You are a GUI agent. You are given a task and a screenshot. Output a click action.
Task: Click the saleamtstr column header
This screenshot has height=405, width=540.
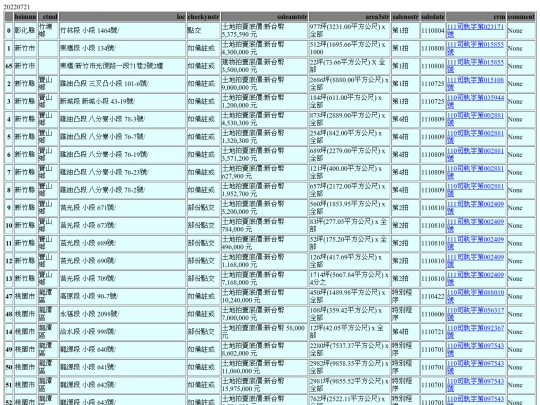pyautogui.click(x=264, y=17)
